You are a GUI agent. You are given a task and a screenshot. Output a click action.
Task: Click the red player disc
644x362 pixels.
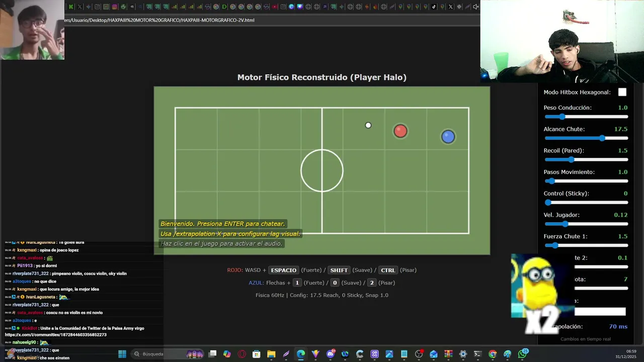400,131
